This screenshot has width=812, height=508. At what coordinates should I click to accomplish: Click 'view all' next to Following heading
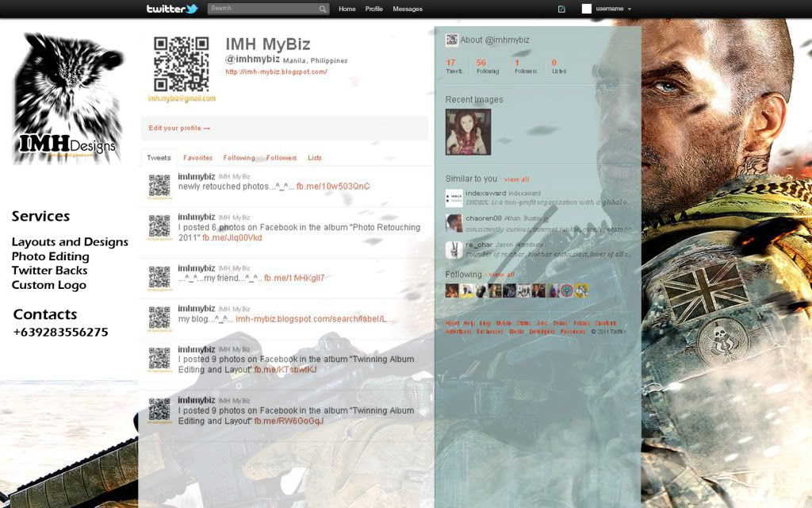pos(501,274)
